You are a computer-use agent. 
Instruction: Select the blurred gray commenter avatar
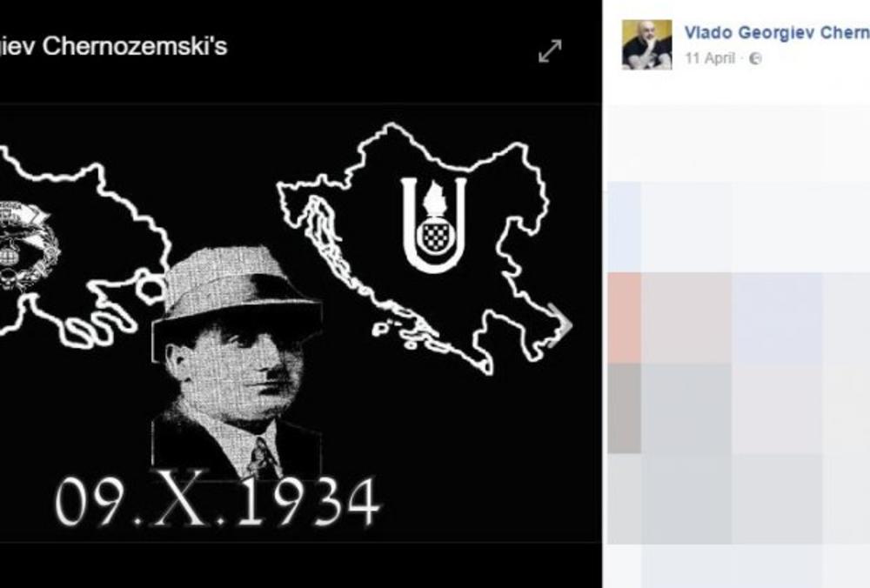click(625, 409)
